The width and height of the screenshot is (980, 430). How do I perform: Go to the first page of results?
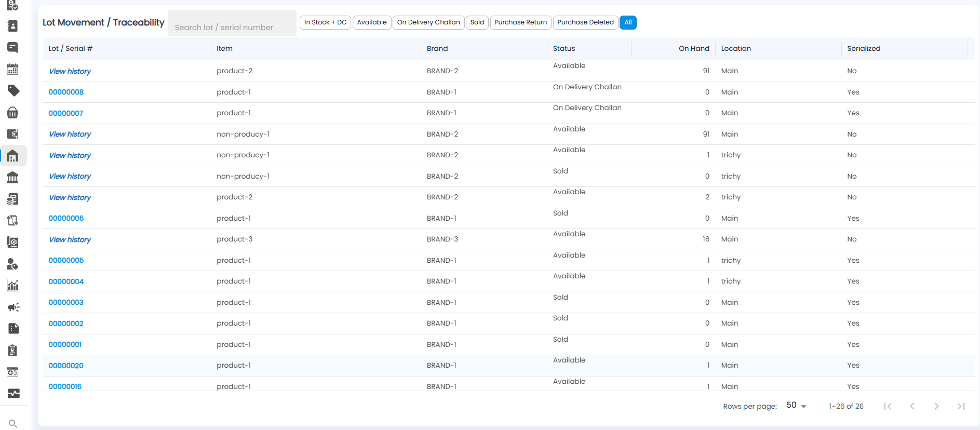point(888,406)
